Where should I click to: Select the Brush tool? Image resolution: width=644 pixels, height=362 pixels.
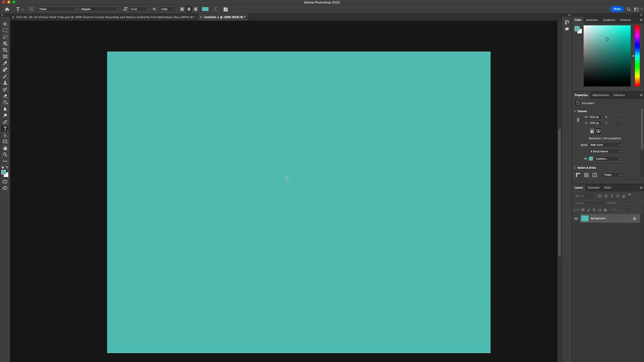tap(5, 76)
